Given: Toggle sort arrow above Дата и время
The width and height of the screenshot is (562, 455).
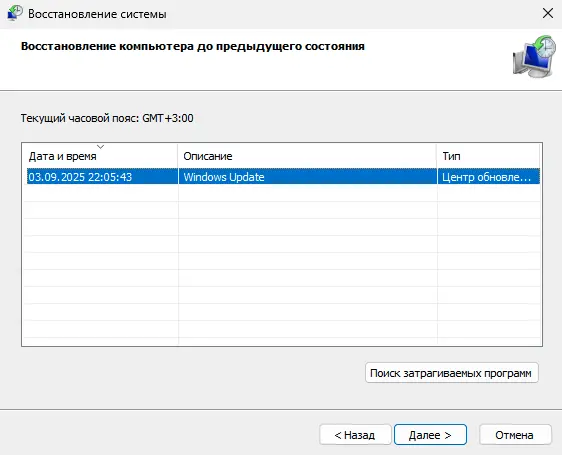Looking at the screenshot, I should 101,147.
